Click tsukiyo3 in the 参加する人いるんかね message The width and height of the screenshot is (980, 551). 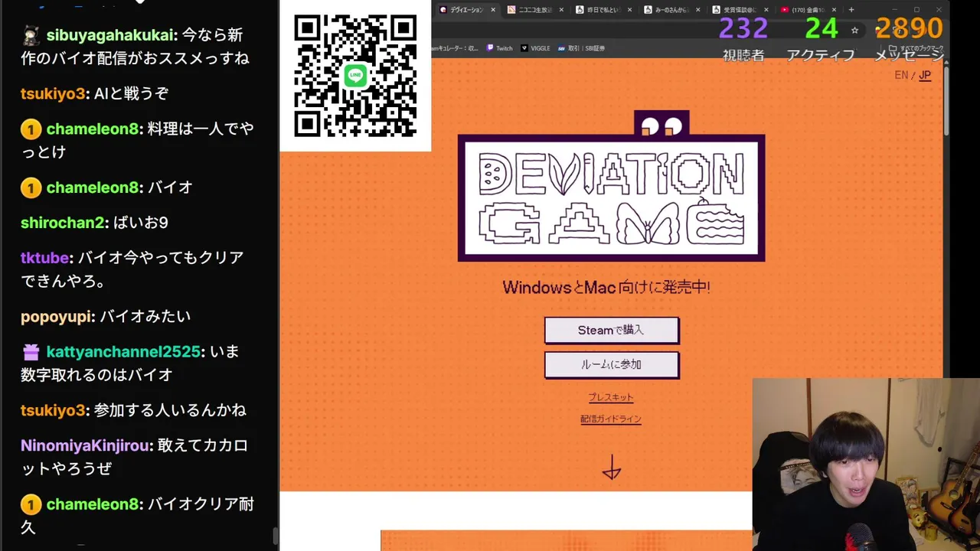tap(53, 410)
